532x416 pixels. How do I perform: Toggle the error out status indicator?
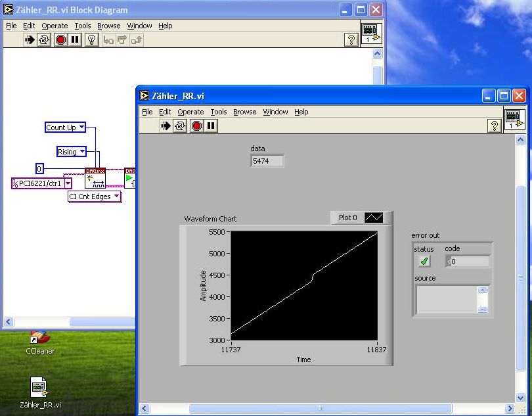pyautogui.click(x=424, y=262)
